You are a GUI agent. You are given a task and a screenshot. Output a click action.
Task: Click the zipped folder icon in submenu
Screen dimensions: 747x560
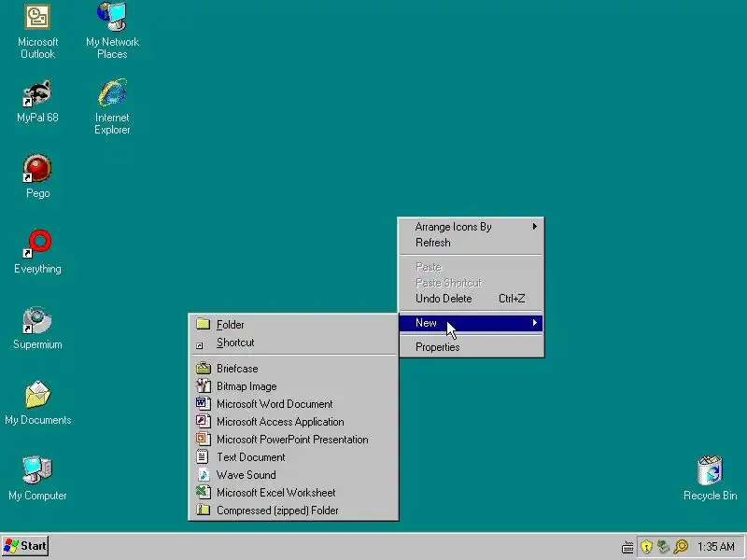204,510
